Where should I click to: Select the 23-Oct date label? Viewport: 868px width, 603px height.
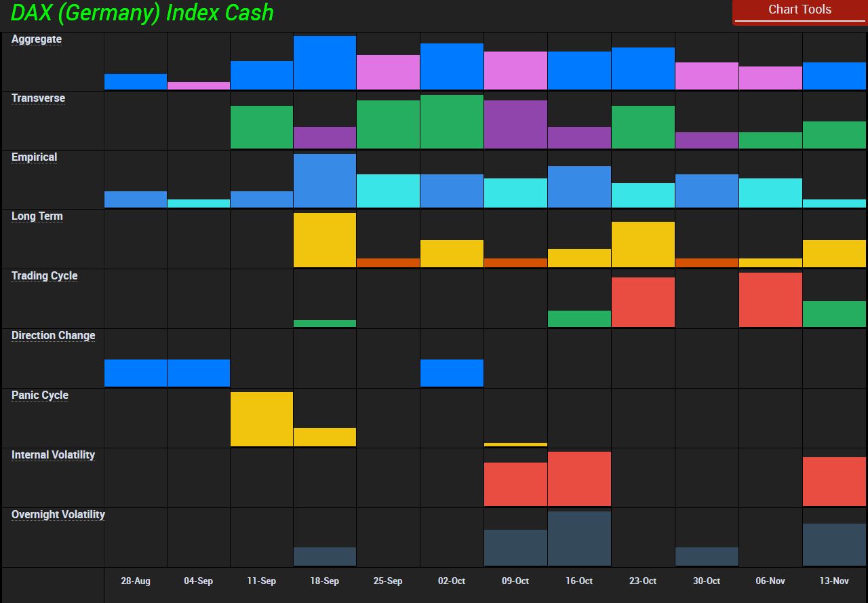(x=643, y=581)
